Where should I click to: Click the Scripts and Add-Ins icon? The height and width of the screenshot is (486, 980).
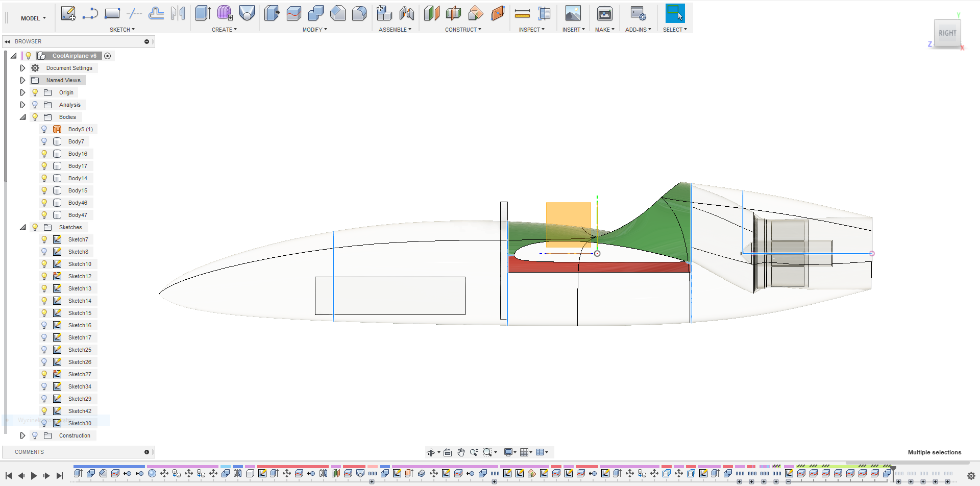click(638, 13)
